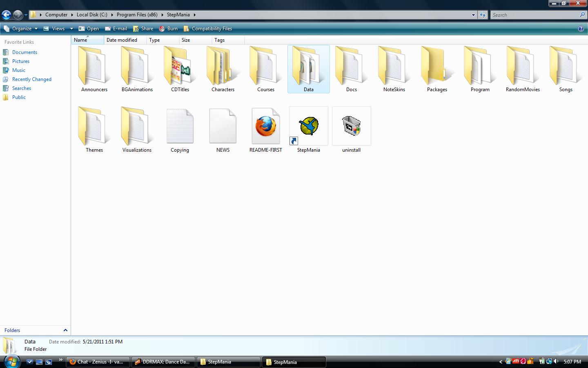Viewport: 588px width, 368px height.
Task: Open Pictures in Favorite Links
Action: pos(21,61)
